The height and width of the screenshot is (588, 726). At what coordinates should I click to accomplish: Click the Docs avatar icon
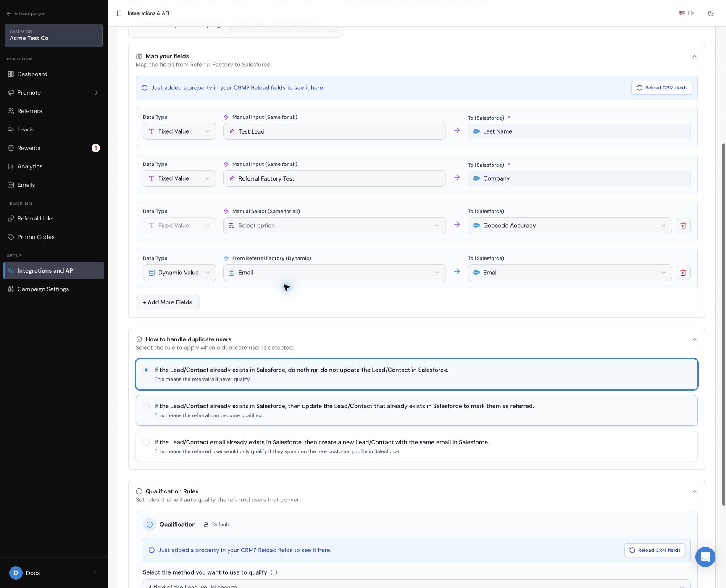click(16, 573)
